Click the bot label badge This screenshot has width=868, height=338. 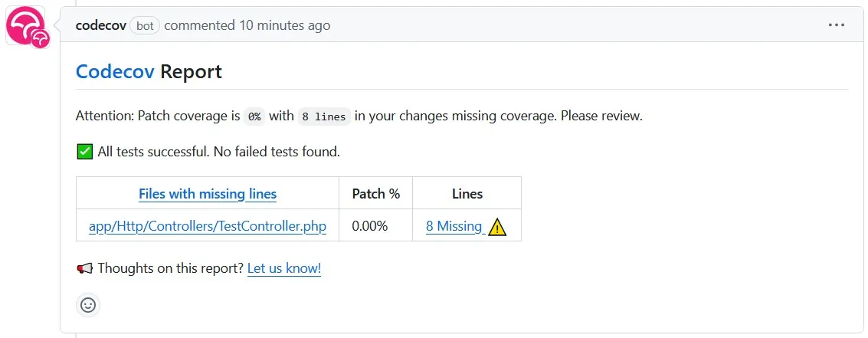pyautogui.click(x=145, y=25)
